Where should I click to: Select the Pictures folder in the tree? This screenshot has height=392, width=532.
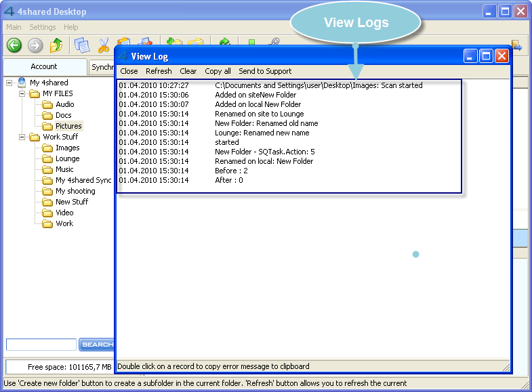[68, 126]
